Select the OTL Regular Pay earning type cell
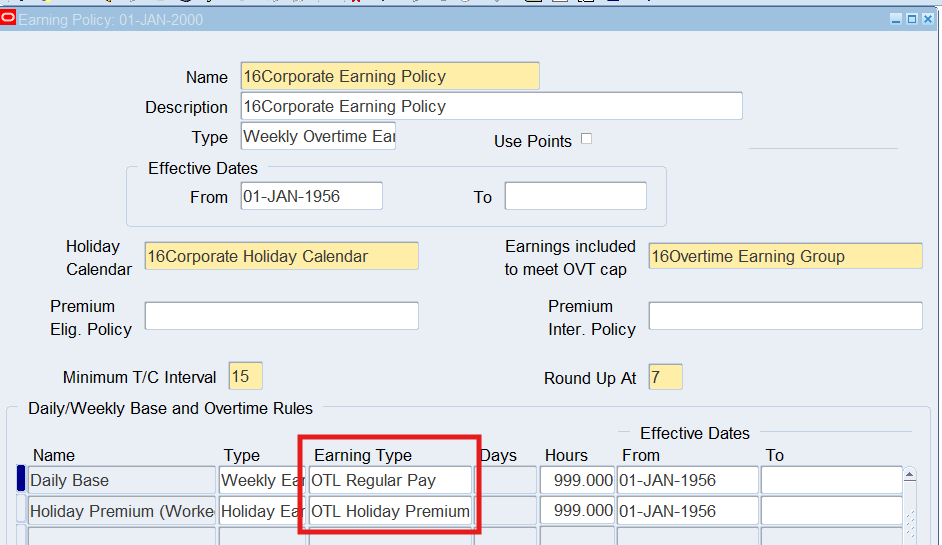Viewport: 942px width, 545px height. coord(390,480)
